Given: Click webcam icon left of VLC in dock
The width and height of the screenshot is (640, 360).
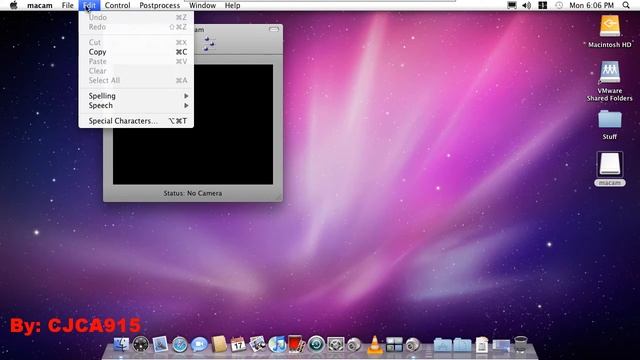Looking at the screenshot, I should (354, 345).
